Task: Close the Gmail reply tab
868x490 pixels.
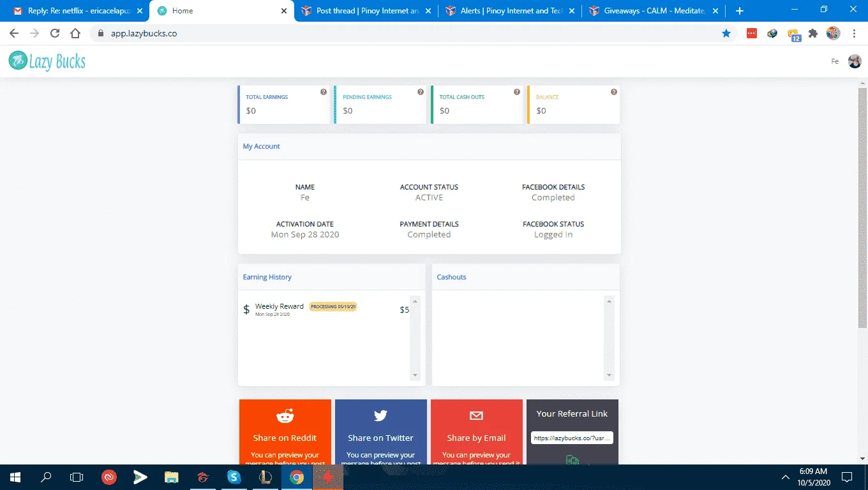Action: pos(140,11)
